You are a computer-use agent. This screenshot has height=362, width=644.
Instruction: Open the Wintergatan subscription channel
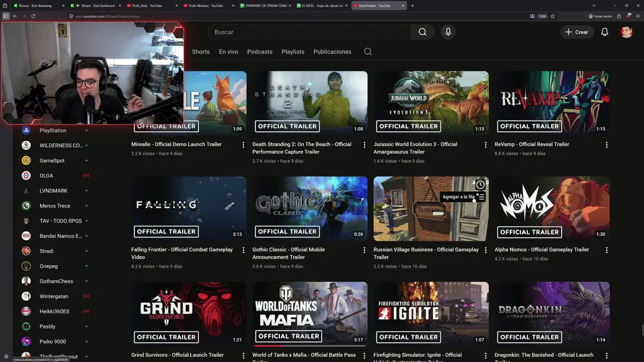click(54, 296)
